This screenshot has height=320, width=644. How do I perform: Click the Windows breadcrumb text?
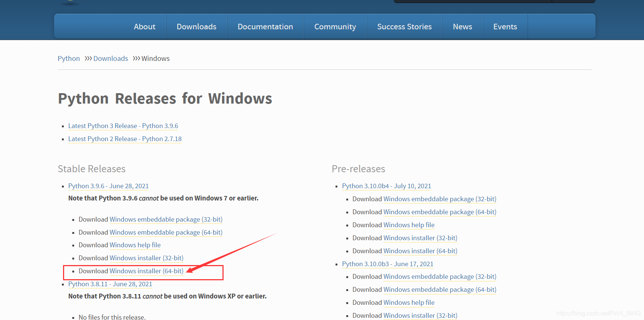[x=155, y=59]
